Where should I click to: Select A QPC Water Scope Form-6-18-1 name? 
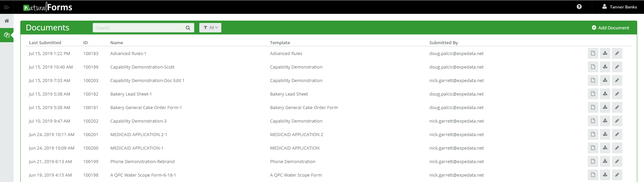[143, 175]
